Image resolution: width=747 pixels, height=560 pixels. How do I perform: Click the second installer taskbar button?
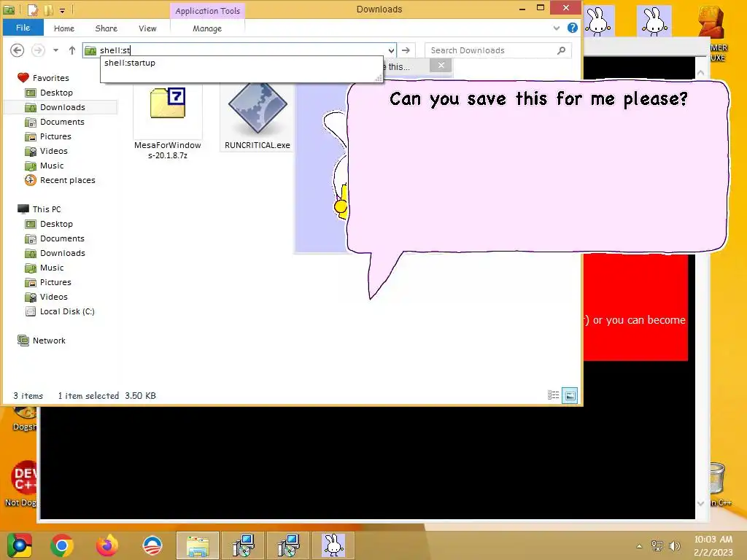coord(288,545)
